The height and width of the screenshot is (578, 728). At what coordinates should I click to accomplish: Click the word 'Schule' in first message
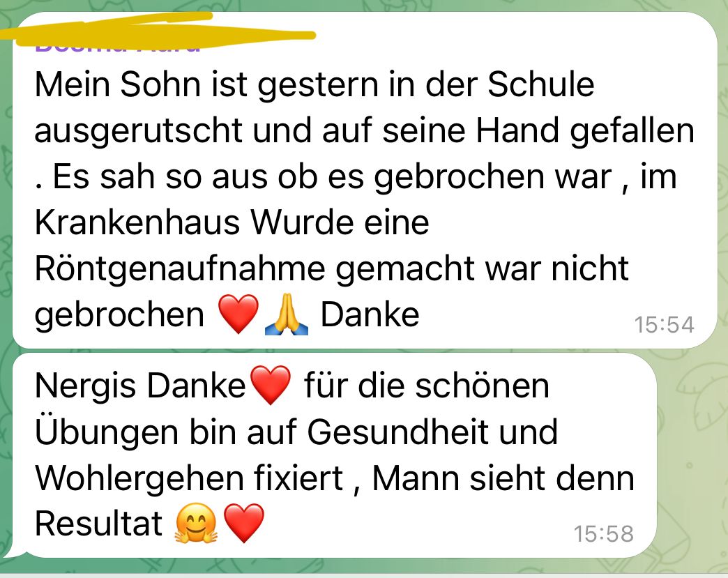pos(541,84)
